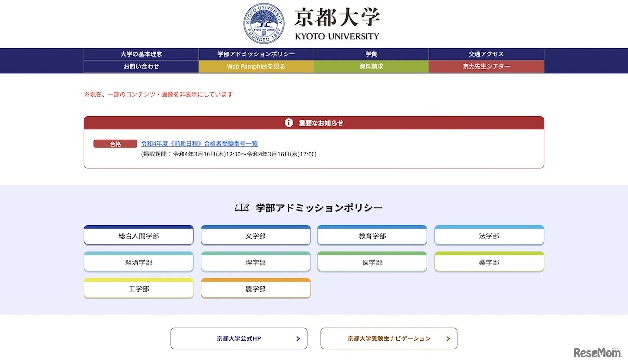Screen dimensions: 628x364
Task: Select the 農学部 faculty button
Action: [x=256, y=288]
